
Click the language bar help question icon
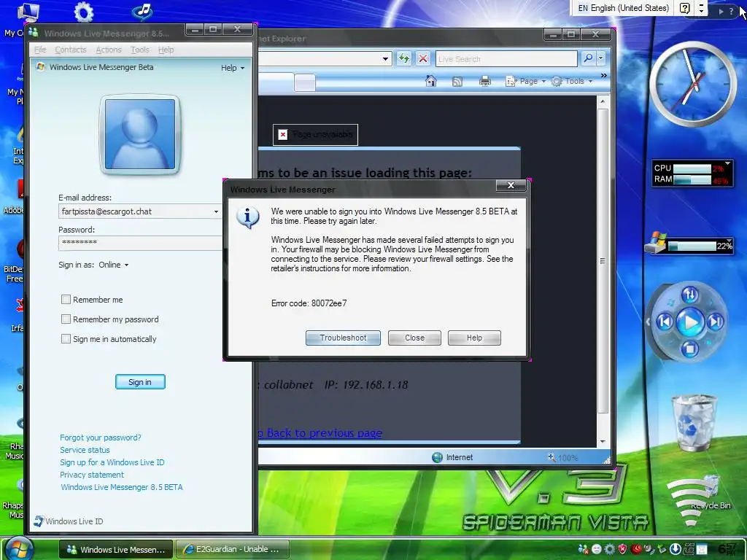(684, 8)
